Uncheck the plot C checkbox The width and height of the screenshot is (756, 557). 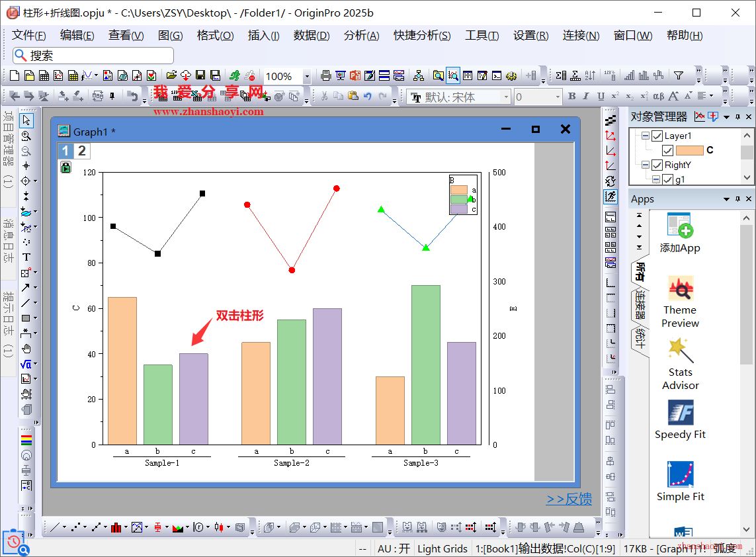(x=667, y=150)
